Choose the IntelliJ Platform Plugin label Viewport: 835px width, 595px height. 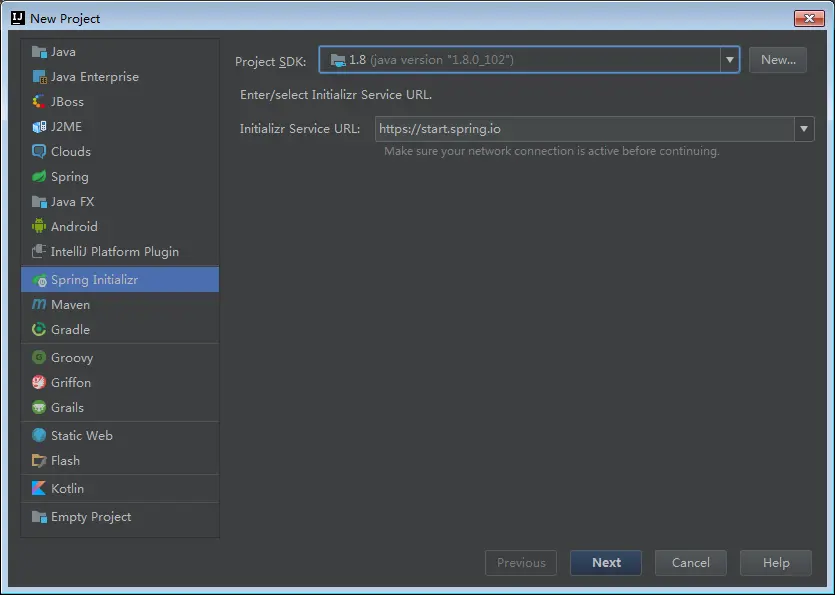pos(114,251)
